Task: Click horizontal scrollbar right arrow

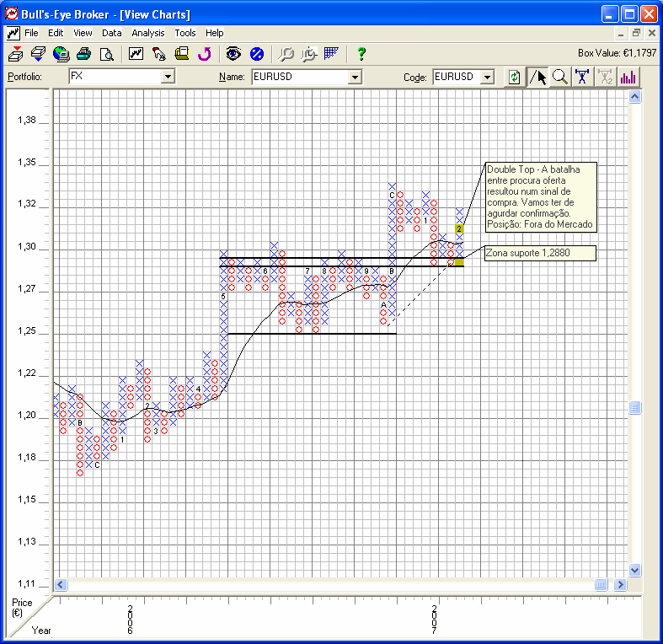Action: tap(620, 584)
